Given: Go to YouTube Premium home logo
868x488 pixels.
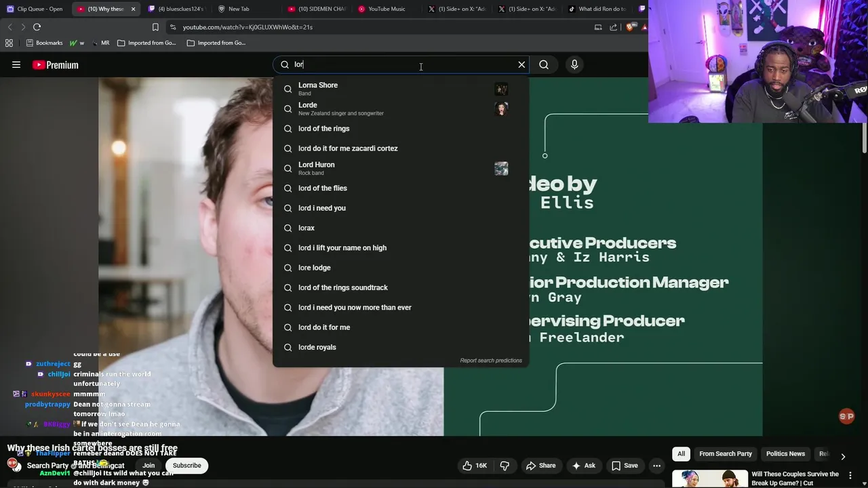Looking at the screenshot, I should [56, 65].
